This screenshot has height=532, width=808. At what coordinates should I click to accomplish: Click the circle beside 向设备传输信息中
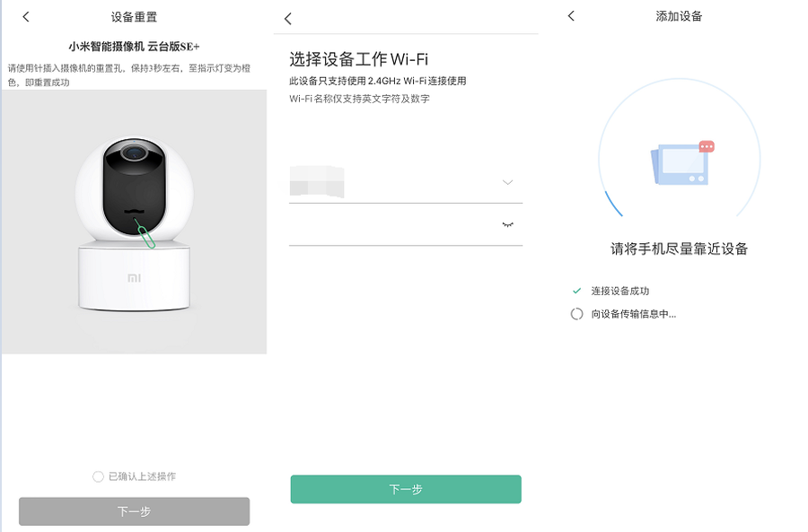(576, 315)
